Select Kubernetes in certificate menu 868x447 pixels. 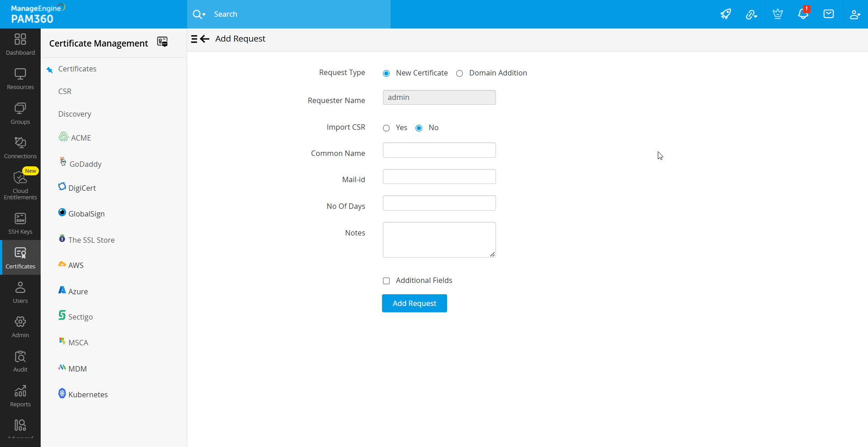click(x=88, y=395)
